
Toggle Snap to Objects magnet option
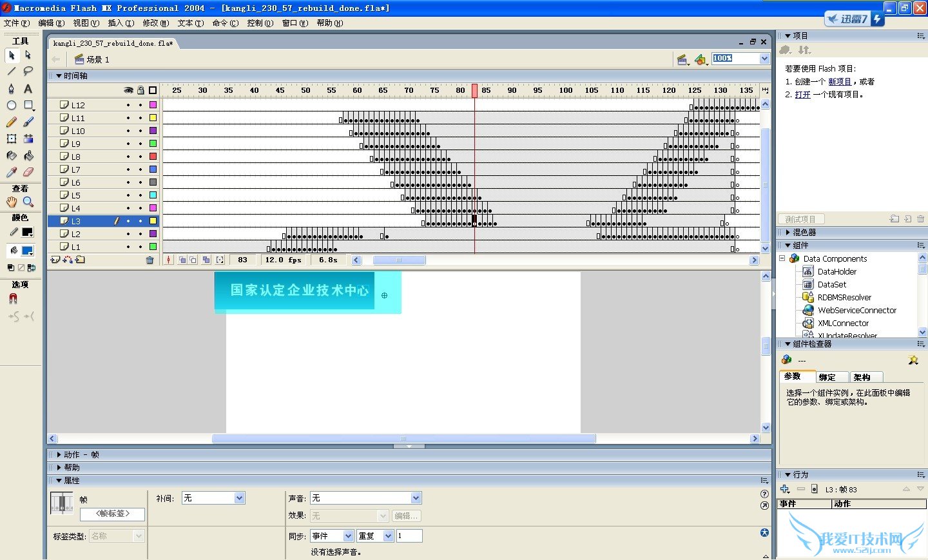pos(13,298)
